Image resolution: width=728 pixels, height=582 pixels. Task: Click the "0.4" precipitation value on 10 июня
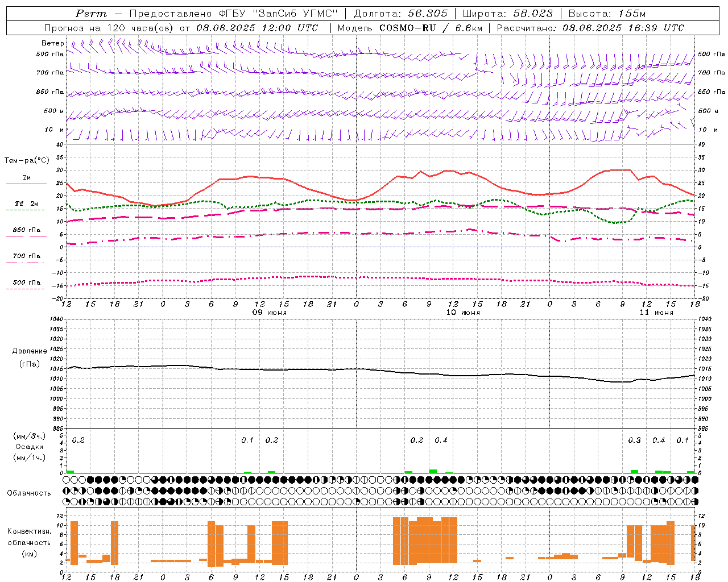click(441, 440)
